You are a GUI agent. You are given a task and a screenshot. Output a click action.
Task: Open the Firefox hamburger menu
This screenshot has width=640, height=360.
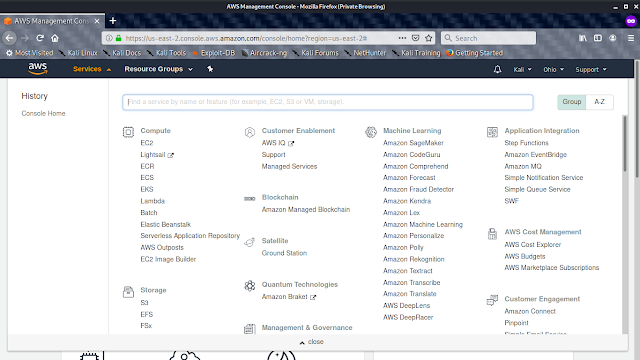[631, 38]
